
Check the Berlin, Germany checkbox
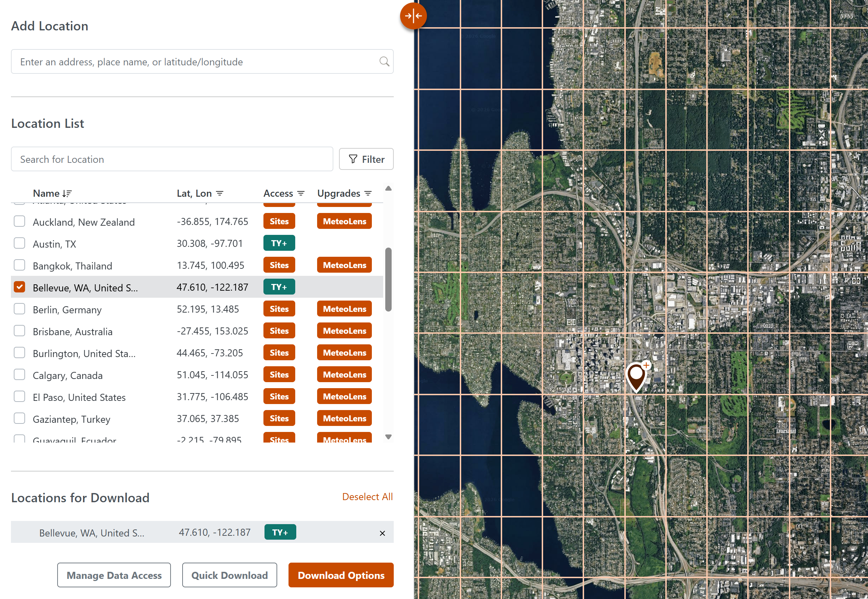[19, 309]
